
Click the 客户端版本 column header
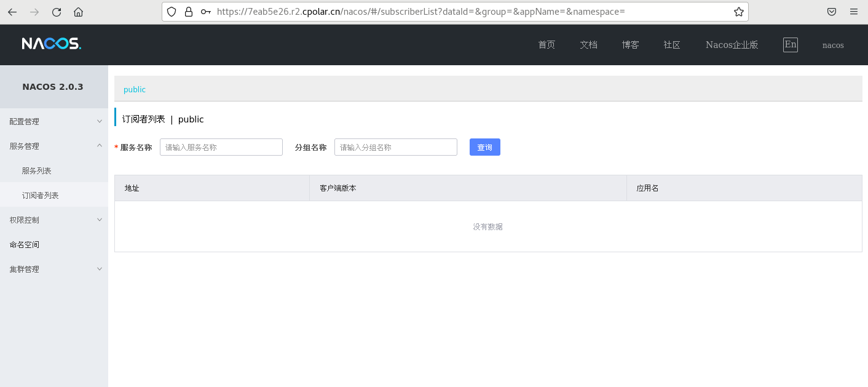(468, 188)
